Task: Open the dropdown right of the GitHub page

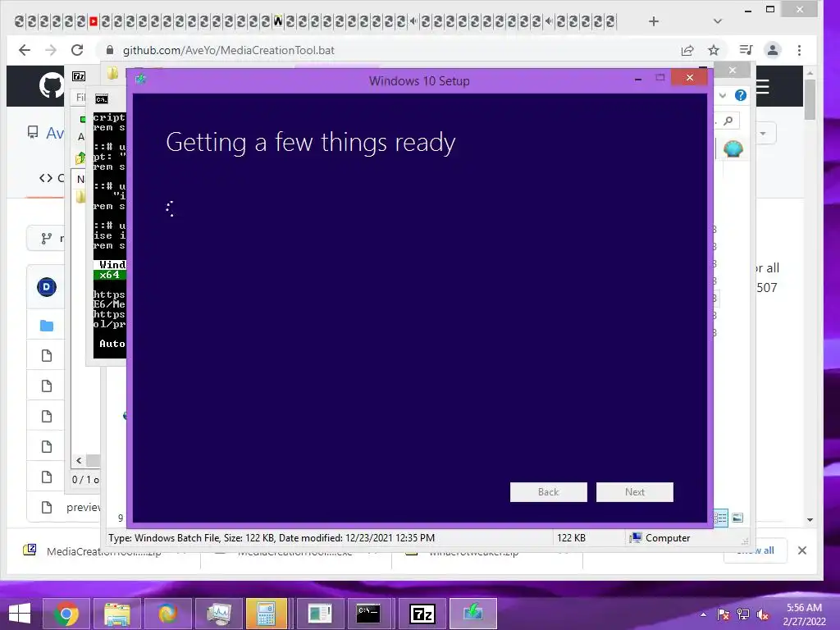Action: [x=763, y=133]
